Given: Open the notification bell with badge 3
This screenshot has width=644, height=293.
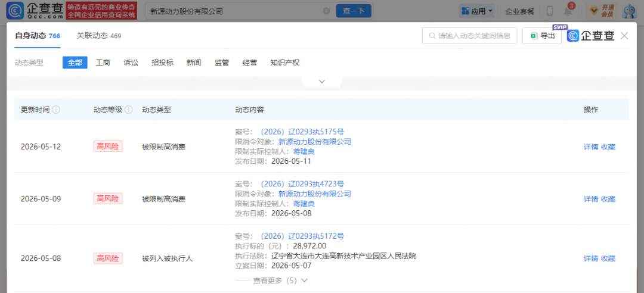Looking at the screenshot, I should [568, 11].
